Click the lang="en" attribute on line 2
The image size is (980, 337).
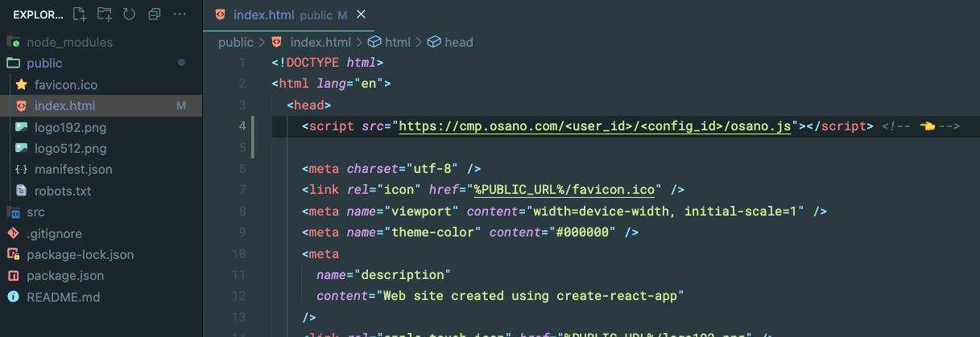pos(351,84)
